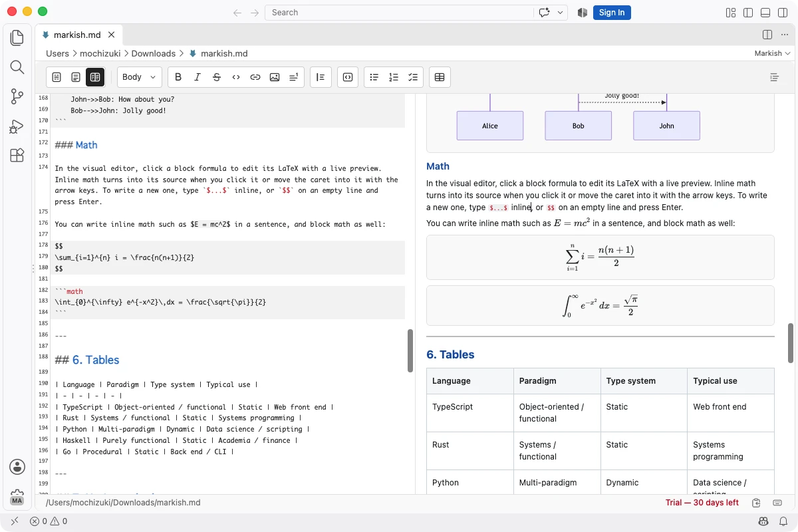This screenshot has height=532, width=798.
Task: Toggle the secondary side bar
Action: (x=783, y=12)
